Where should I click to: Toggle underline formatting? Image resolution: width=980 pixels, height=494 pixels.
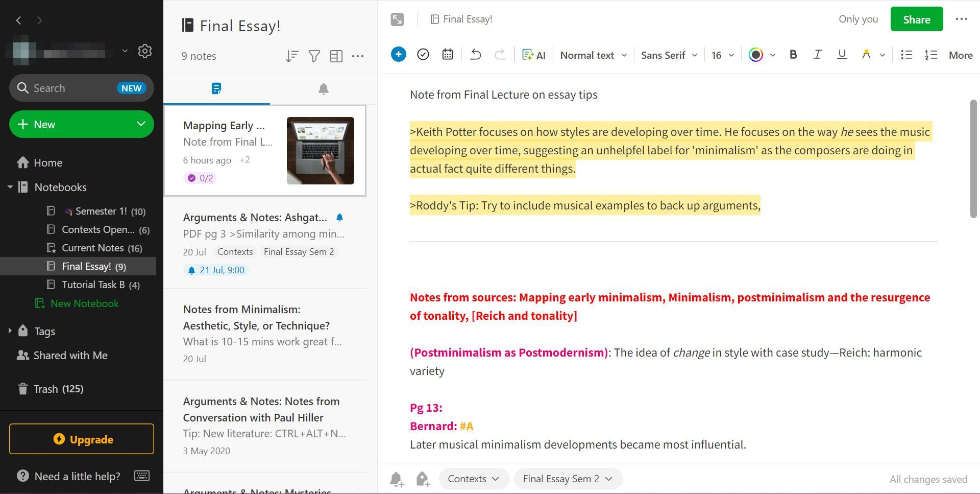(841, 54)
